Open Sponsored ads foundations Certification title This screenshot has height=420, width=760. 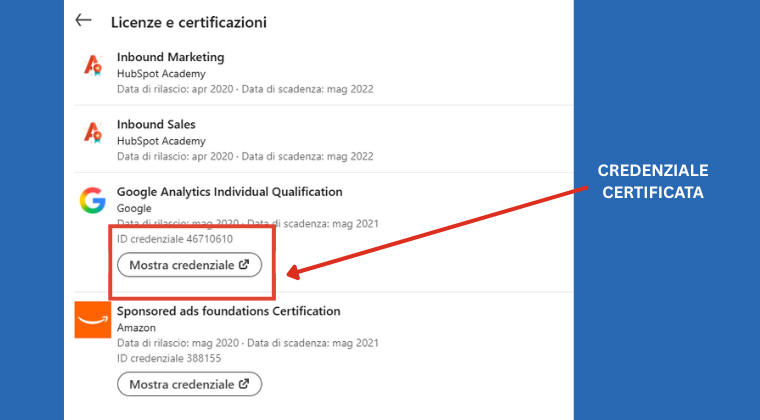[x=229, y=311]
